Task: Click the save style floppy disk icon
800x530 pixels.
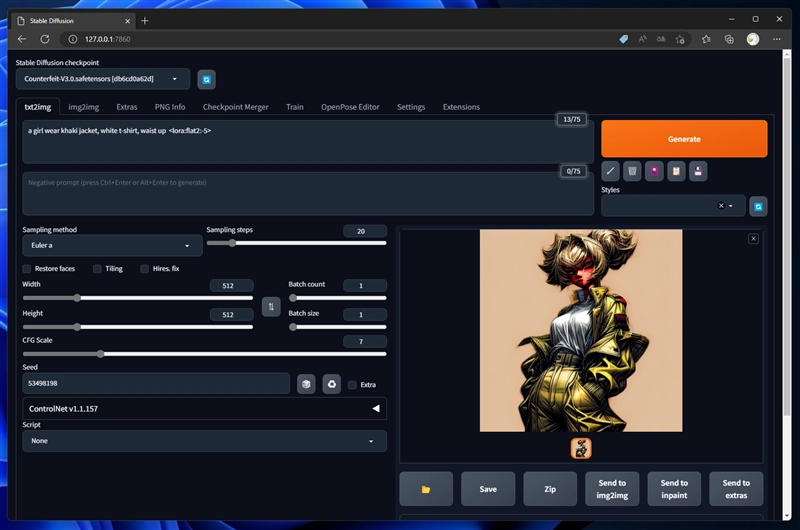Action: coord(698,171)
